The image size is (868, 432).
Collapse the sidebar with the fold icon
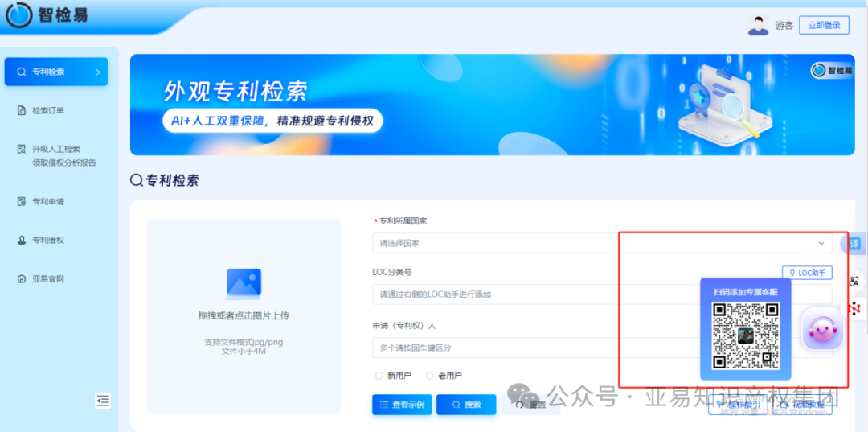pyautogui.click(x=103, y=401)
